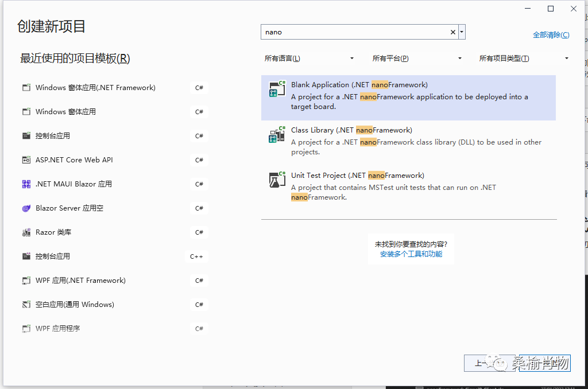Select the Blazor Server 应用 flame icon

coord(26,208)
